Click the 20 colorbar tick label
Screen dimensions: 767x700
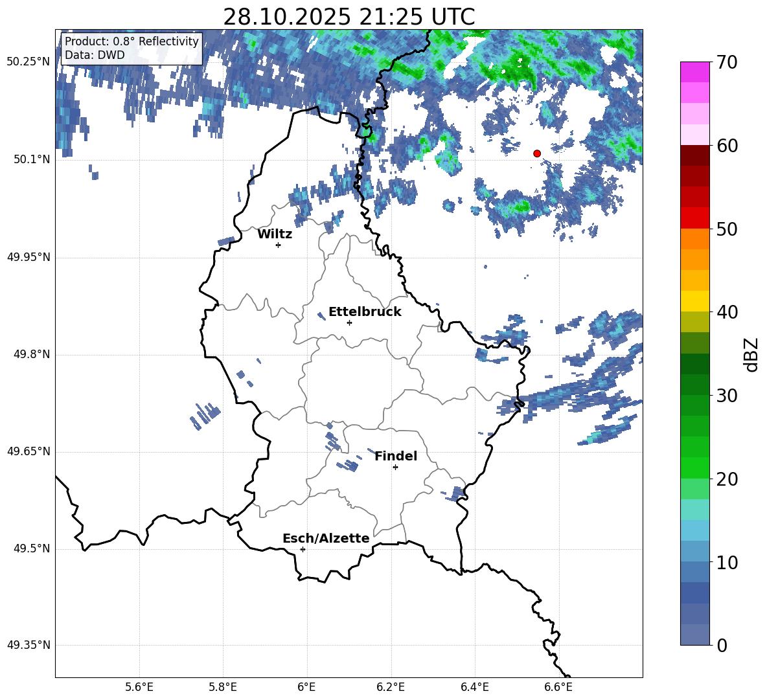[727, 479]
